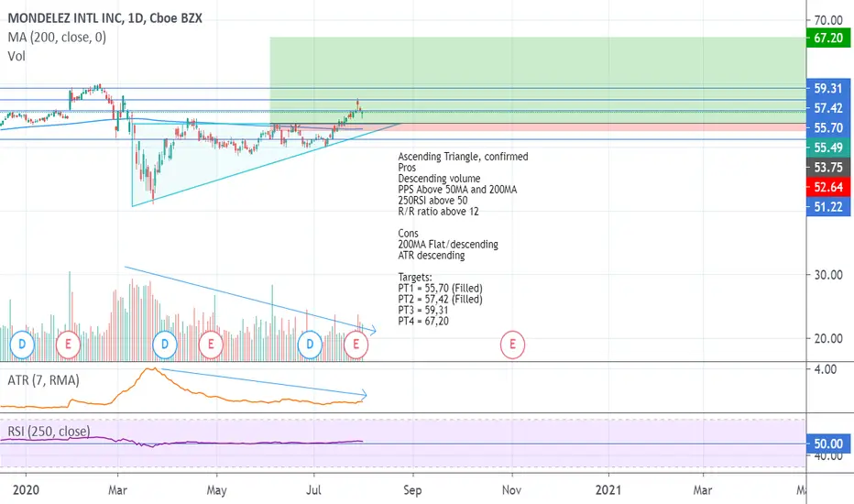Screen dimensions: 854x504
Task: Select the descending arrow drawn over volume bars
Action: point(250,299)
